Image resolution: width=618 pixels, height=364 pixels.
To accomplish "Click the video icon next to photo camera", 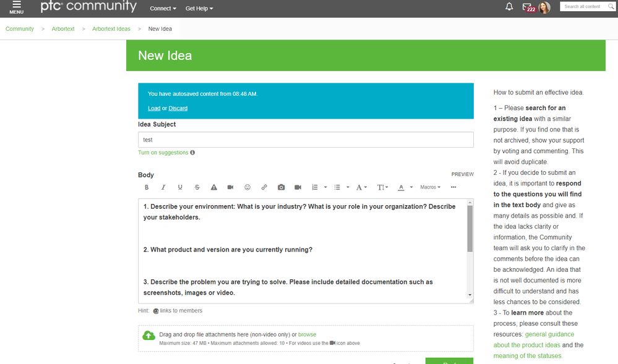I will (298, 187).
